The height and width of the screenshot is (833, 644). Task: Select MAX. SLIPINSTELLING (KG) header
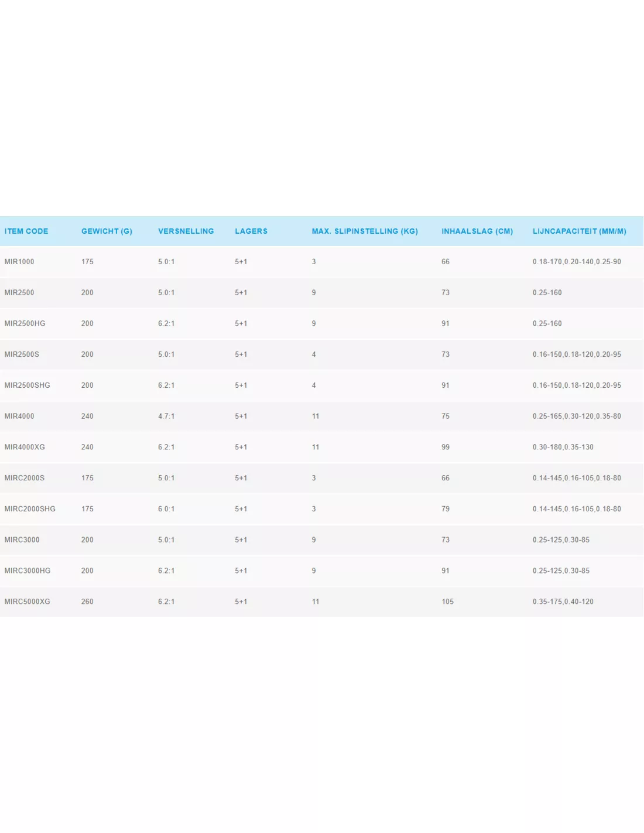tap(365, 231)
